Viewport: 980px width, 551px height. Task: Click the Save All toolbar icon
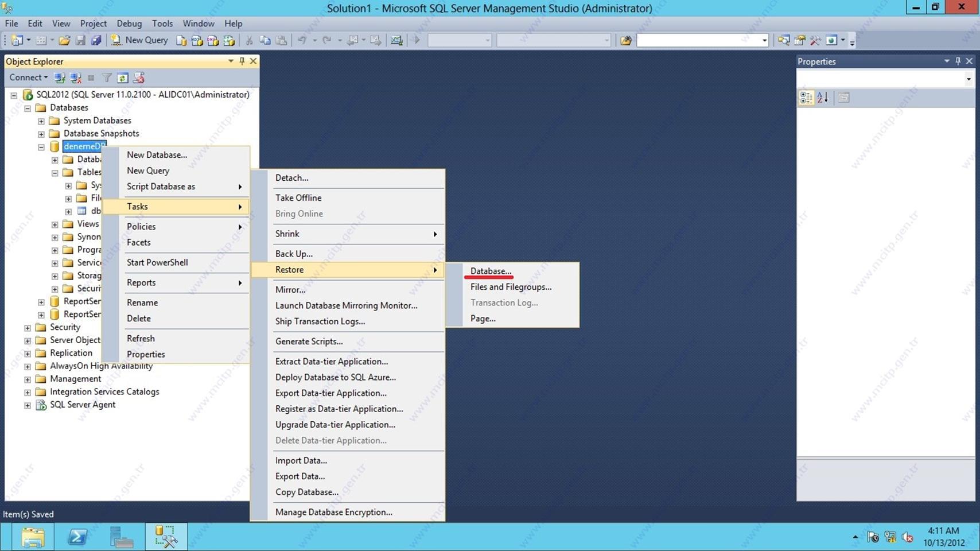click(x=96, y=40)
